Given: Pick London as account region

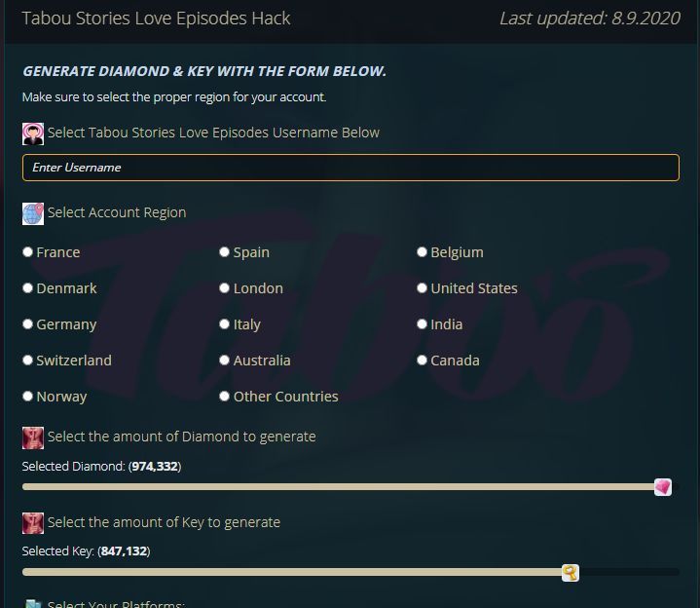Looking at the screenshot, I should point(224,288).
